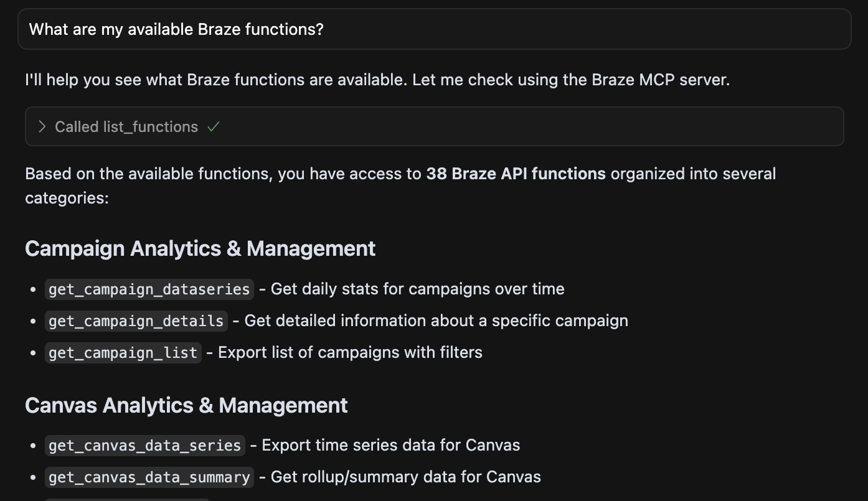
Task: Click the green checkmark next to list_functions
Action: tap(214, 126)
